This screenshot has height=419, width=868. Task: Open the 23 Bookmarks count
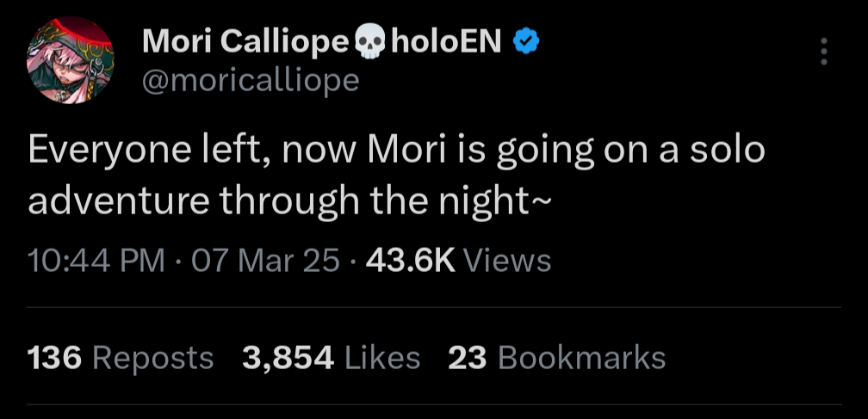click(468, 357)
